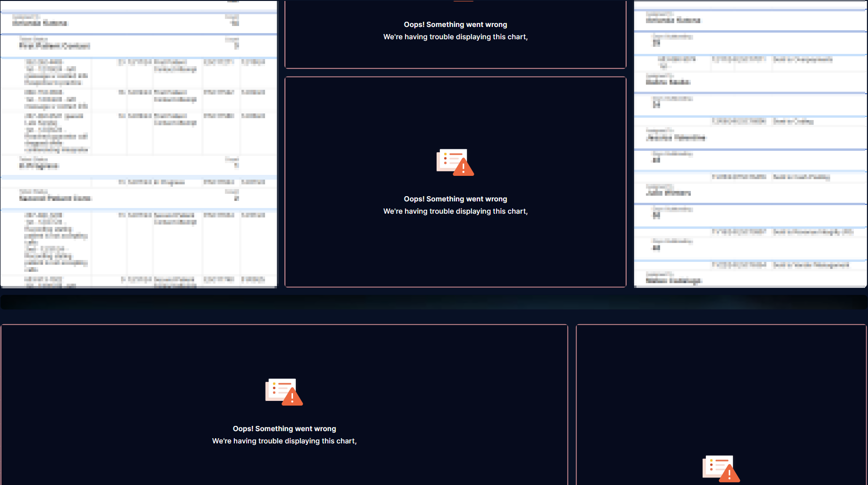Select the Julie Winters grouping header

point(667,193)
